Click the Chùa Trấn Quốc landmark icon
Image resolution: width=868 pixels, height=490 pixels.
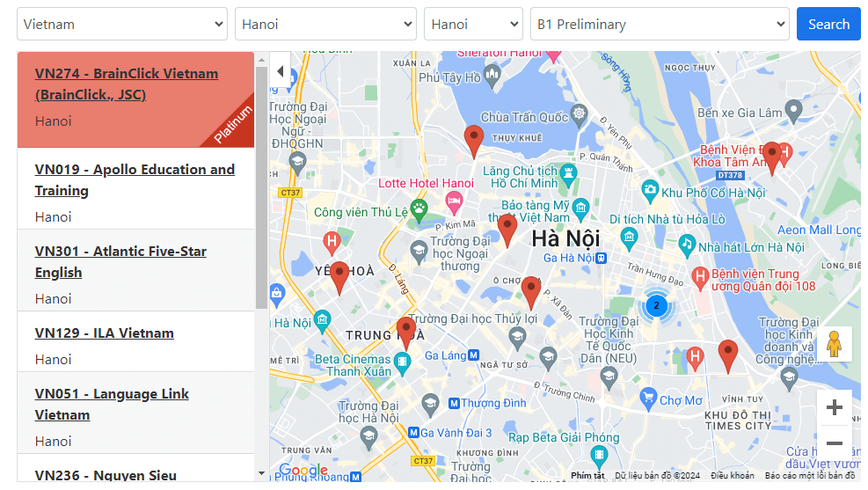coord(579,114)
